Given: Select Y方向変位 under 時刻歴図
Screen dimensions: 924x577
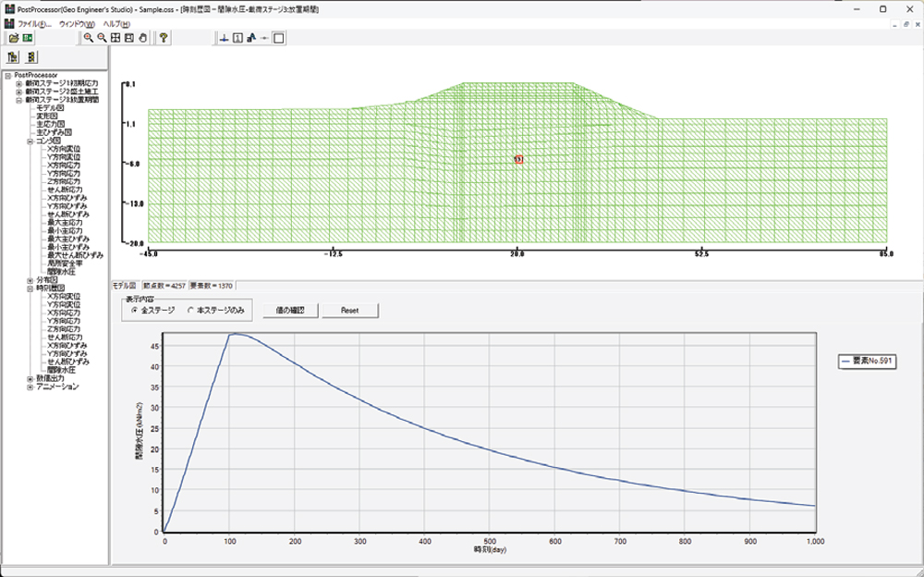Looking at the screenshot, I should click(x=64, y=305).
